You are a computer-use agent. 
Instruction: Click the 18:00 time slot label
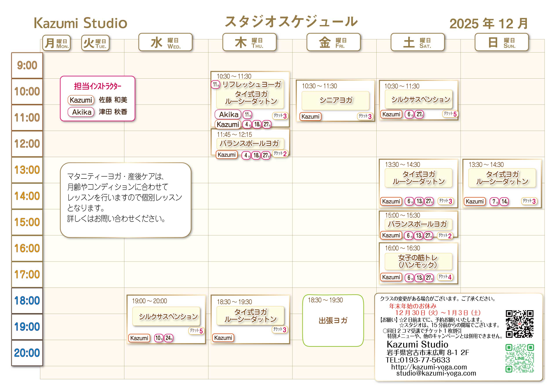[x=27, y=301]
